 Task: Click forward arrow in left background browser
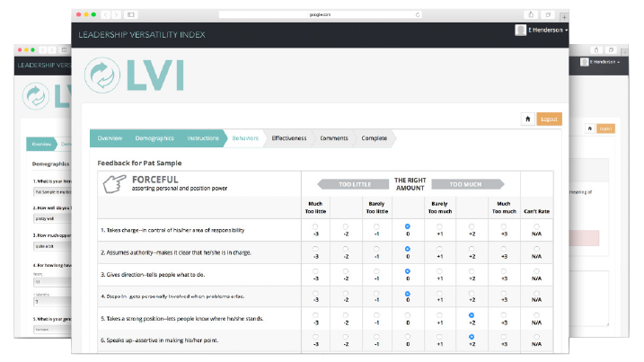[x=52, y=49]
